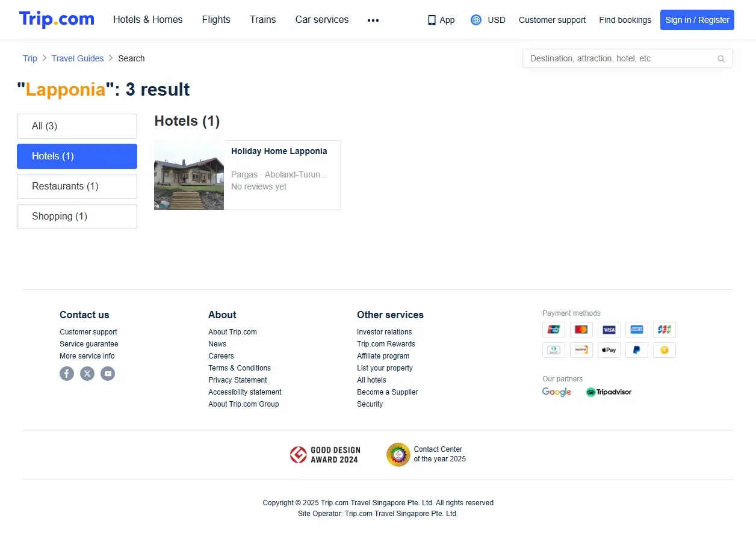Open the Holiday Home Lapponia house photo
This screenshot has height=554, width=756.
coord(189,175)
